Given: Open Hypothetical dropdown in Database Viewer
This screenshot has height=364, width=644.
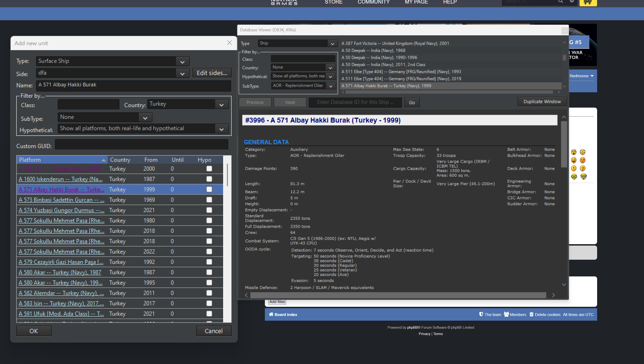Looking at the screenshot, I should point(303,76).
